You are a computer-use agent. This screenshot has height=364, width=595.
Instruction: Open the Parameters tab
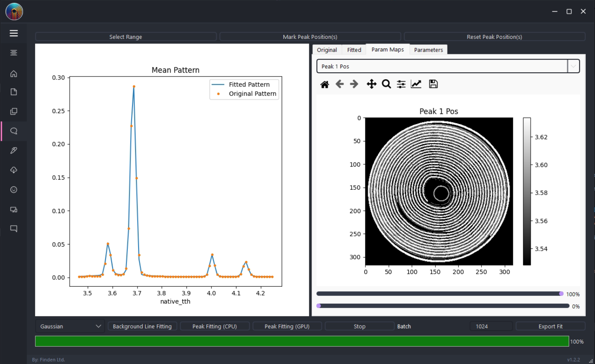point(429,50)
